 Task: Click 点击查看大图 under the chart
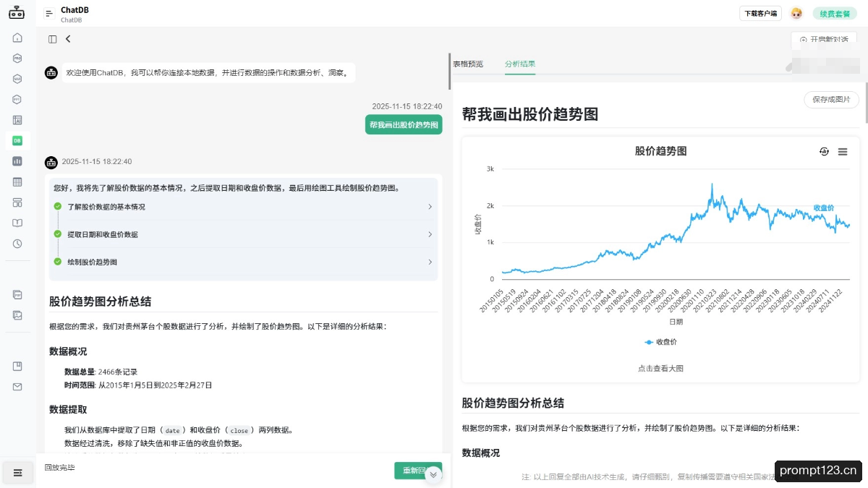[660, 368]
